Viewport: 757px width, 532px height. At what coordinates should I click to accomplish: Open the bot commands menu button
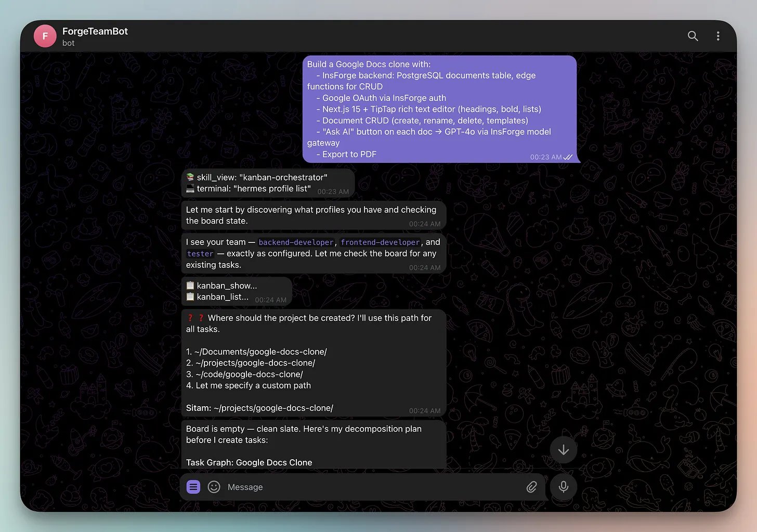[193, 487]
